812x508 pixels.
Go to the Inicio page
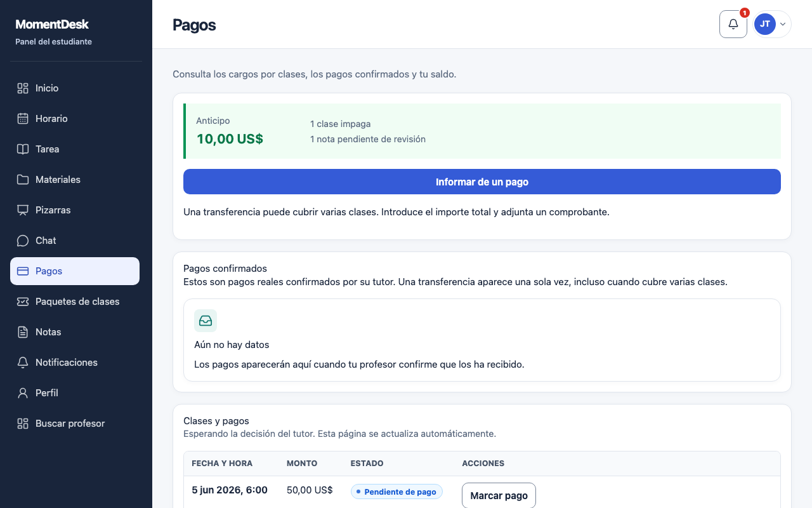(75, 88)
